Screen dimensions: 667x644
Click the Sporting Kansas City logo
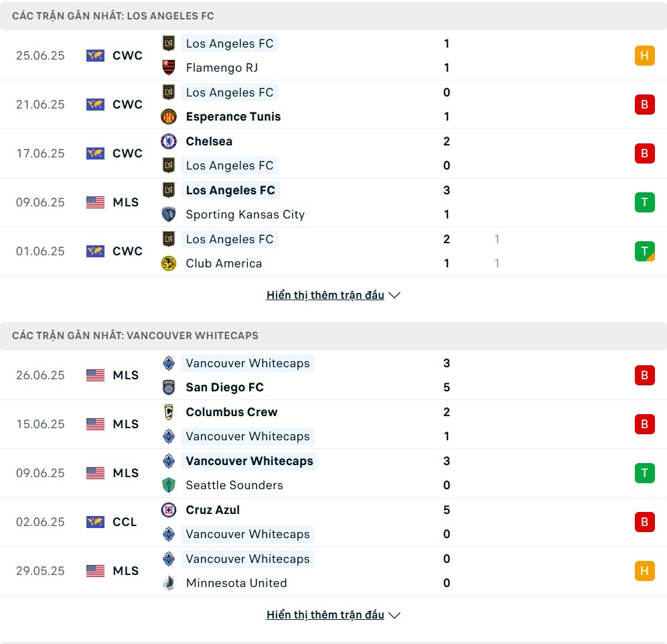(169, 214)
